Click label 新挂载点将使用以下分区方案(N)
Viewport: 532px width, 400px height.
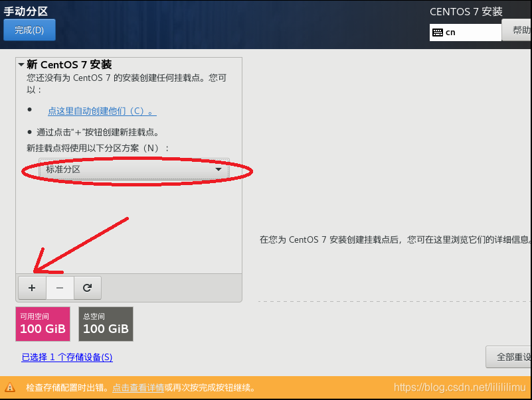(x=98, y=148)
